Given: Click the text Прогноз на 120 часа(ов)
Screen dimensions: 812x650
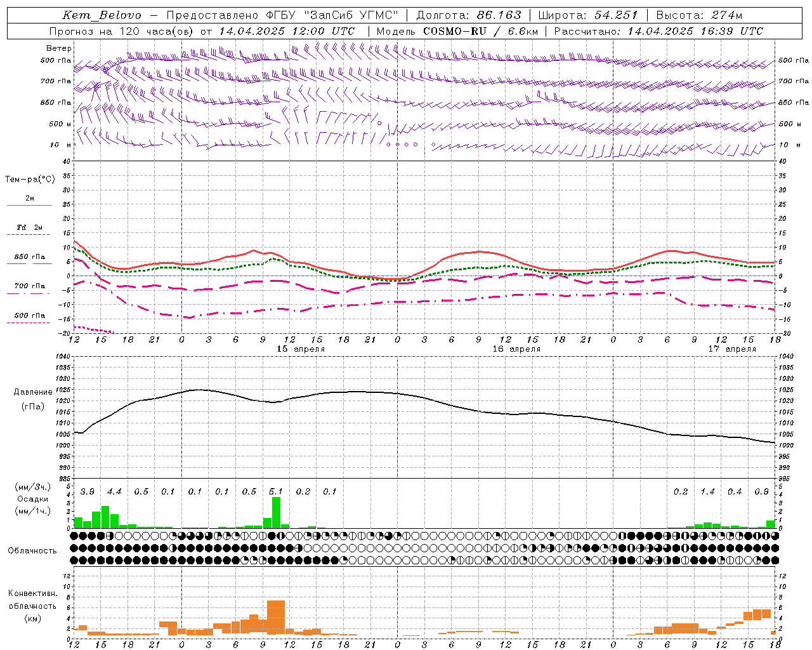Looking at the screenshot, I should (x=122, y=31).
